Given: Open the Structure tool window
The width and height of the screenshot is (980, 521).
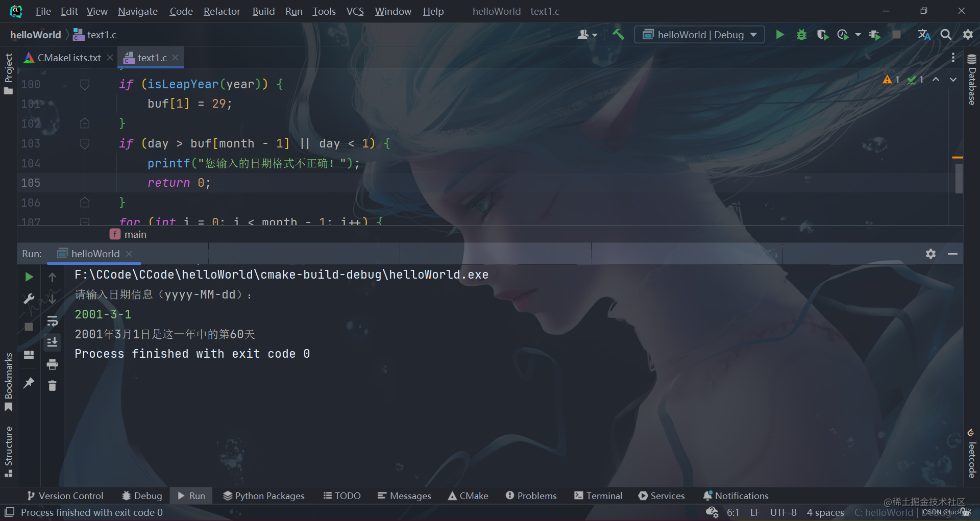Looking at the screenshot, I should click(8, 451).
